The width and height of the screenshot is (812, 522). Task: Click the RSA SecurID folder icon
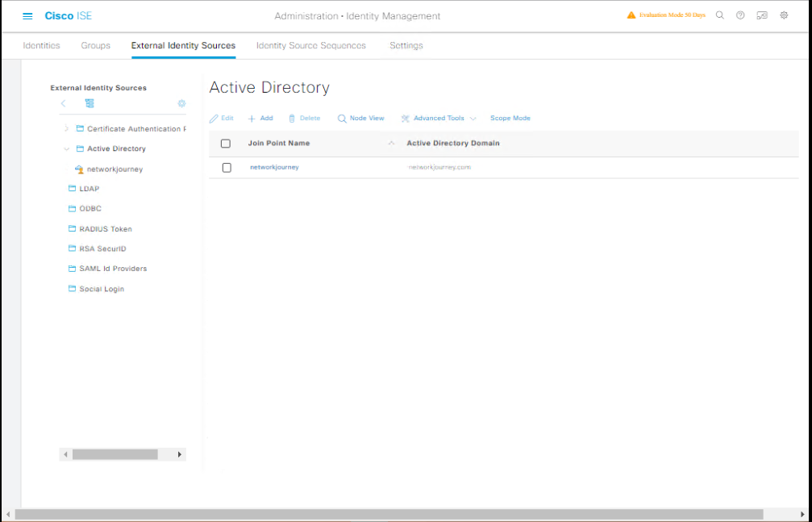(72, 248)
